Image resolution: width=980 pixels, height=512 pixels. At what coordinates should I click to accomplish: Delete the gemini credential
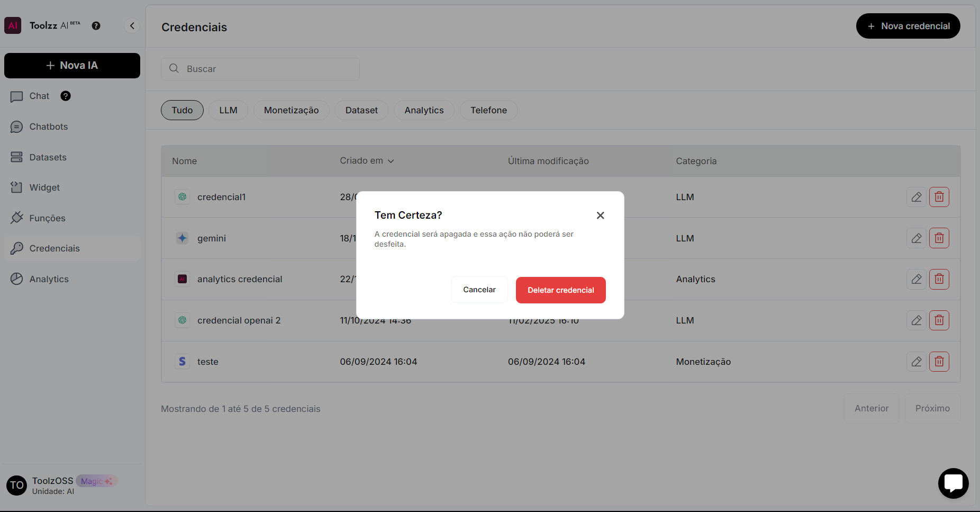point(939,238)
